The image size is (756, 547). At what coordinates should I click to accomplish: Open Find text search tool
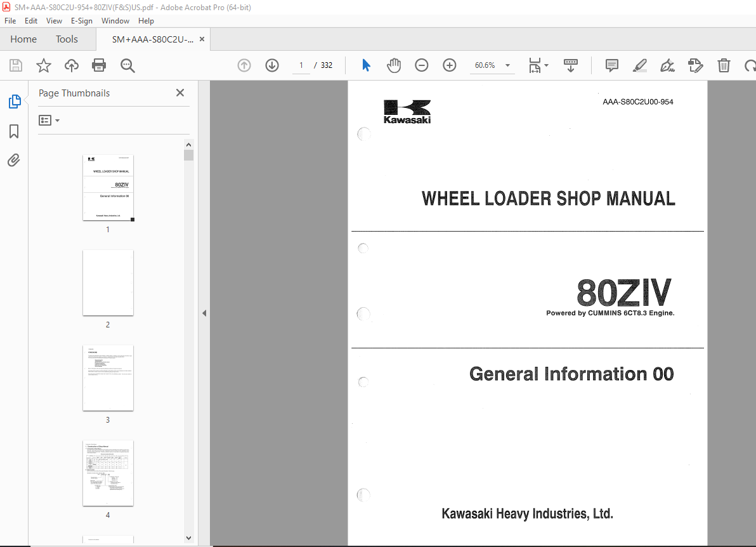[x=127, y=65]
